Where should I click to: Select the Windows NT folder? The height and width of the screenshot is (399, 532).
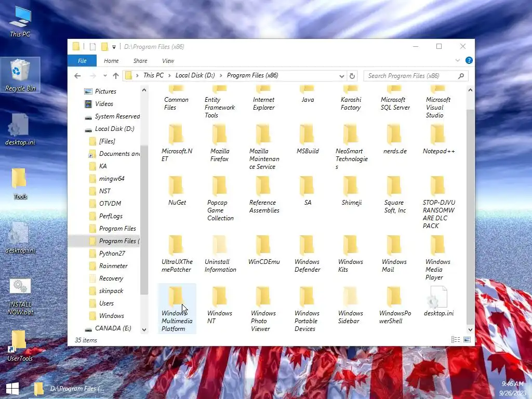click(x=220, y=305)
